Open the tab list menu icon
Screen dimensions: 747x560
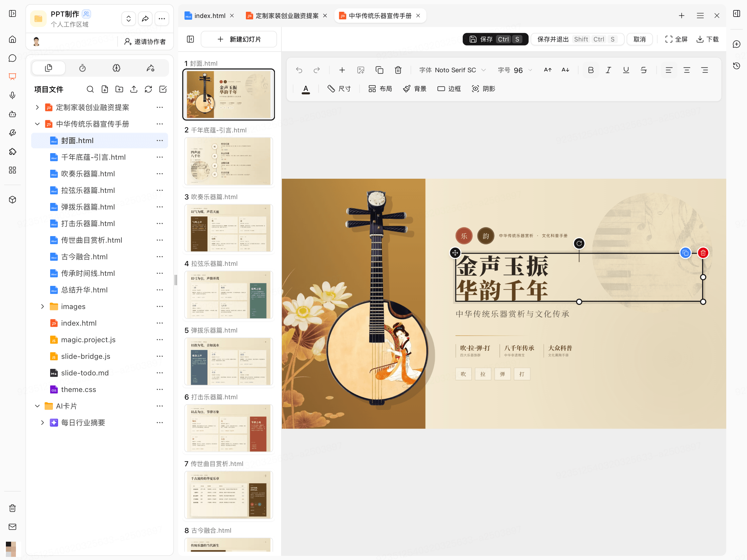coord(700,16)
